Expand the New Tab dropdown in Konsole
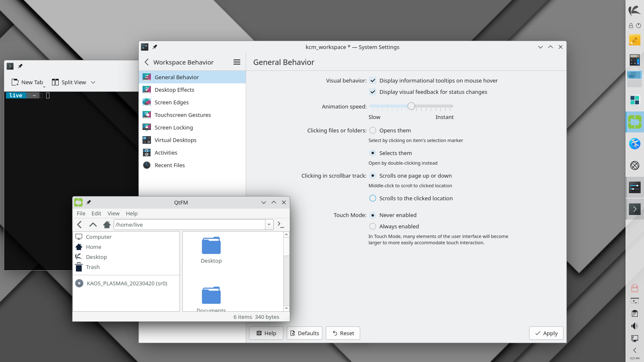This screenshot has height=362, width=644. coord(44,86)
